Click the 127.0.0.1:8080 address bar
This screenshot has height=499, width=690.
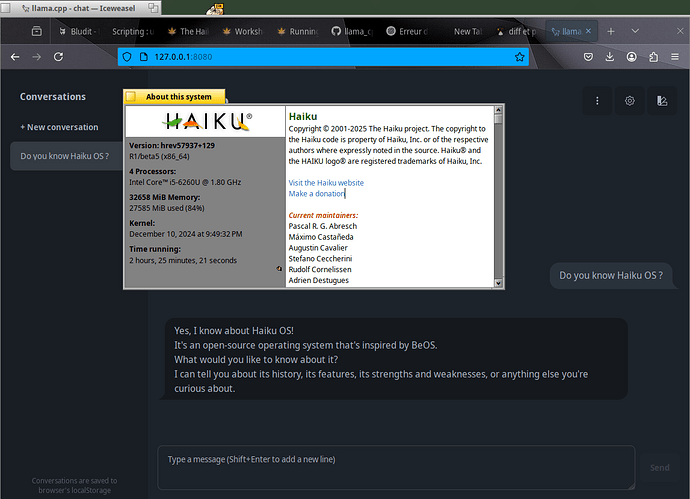323,57
